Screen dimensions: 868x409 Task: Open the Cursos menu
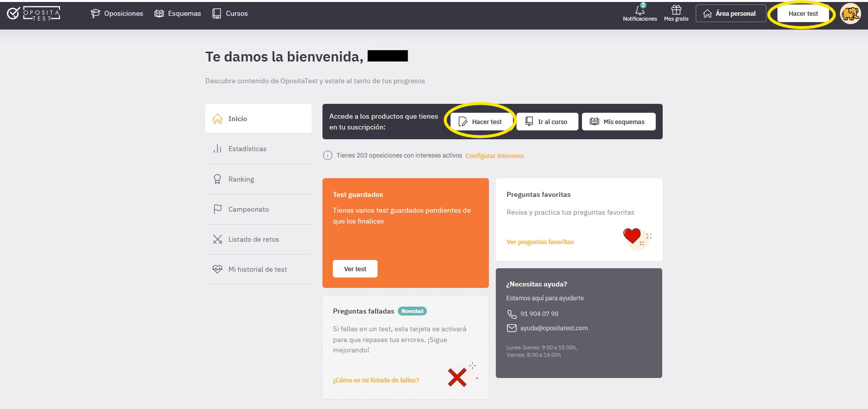coord(230,13)
